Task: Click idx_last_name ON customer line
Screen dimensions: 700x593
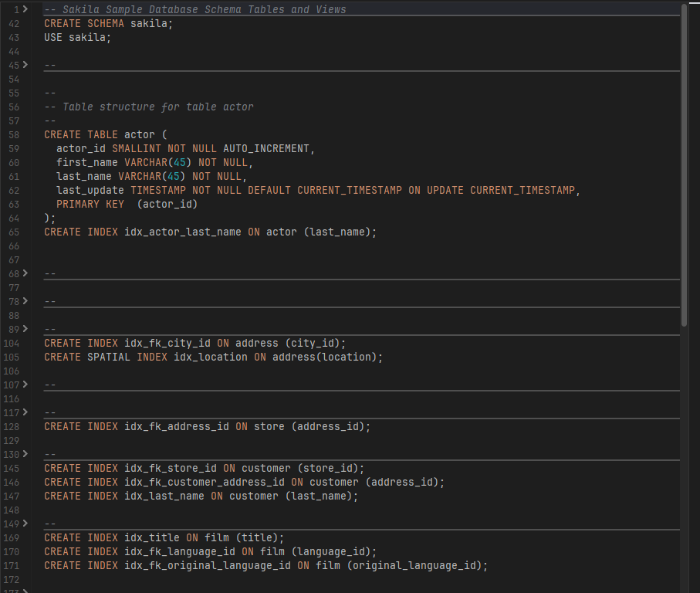Action: 201,496
